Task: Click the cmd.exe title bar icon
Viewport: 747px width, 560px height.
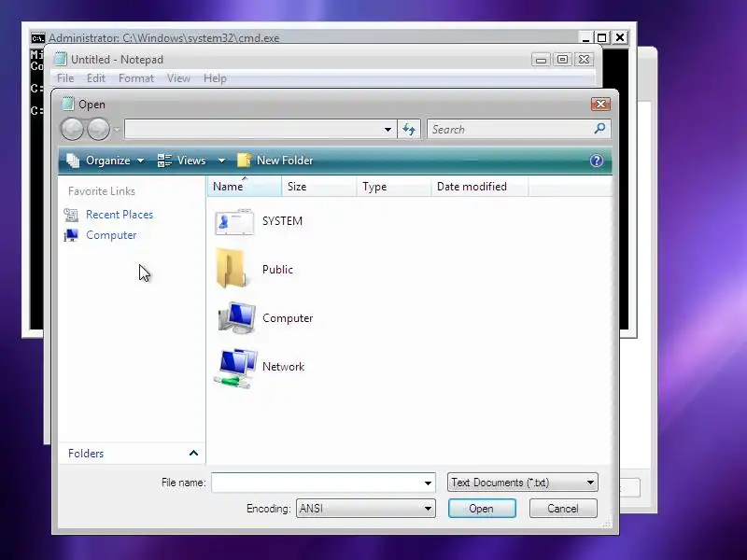Action: 38,37
